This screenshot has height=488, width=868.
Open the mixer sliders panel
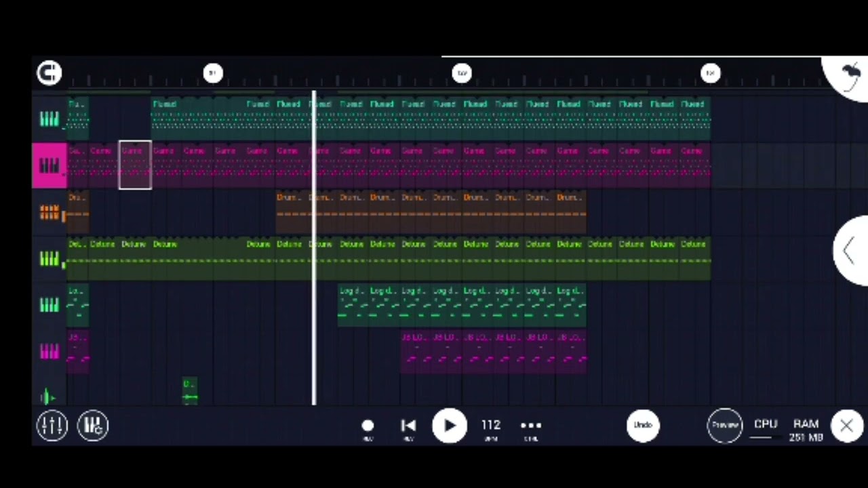pyautogui.click(x=52, y=426)
